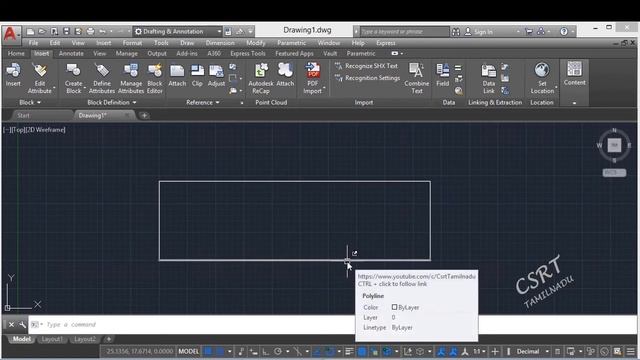
Task: Click the Attach reference tool
Action: (177, 75)
